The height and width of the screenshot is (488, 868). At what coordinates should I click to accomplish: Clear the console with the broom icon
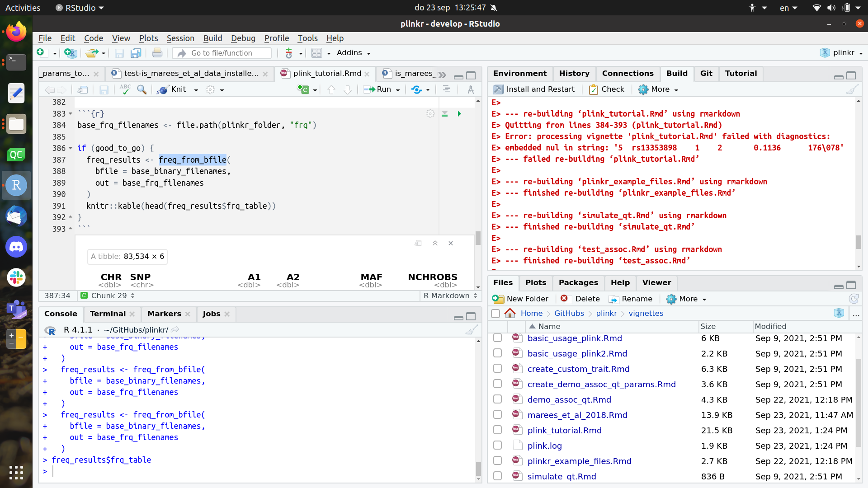pos(472,330)
